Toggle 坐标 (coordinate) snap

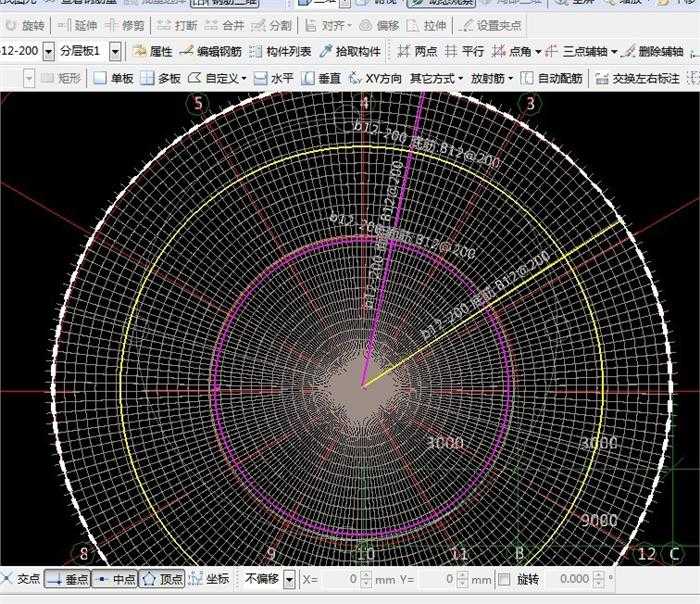click(209, 579)
